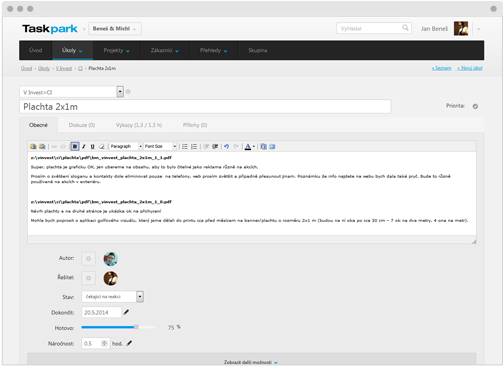Apply underline formatting in the editor toolbar
Screen dimensions: 504x367
point(93,146)
